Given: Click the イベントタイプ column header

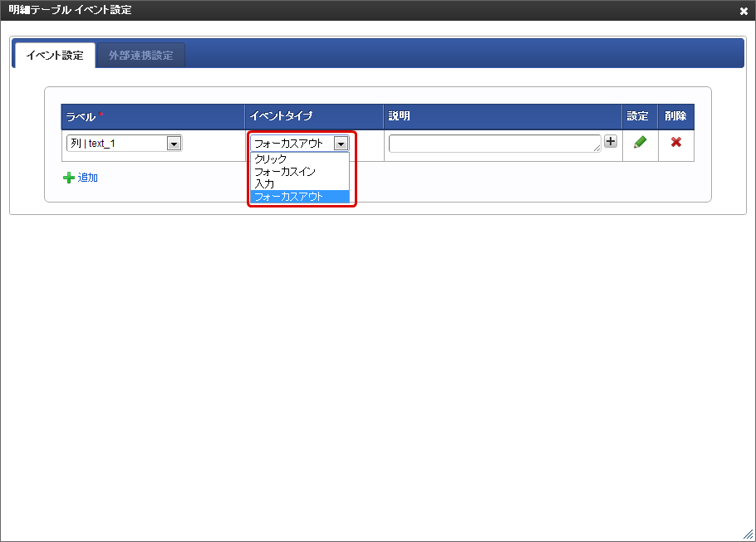Looking at the screenshot, I should coord(314,116).
